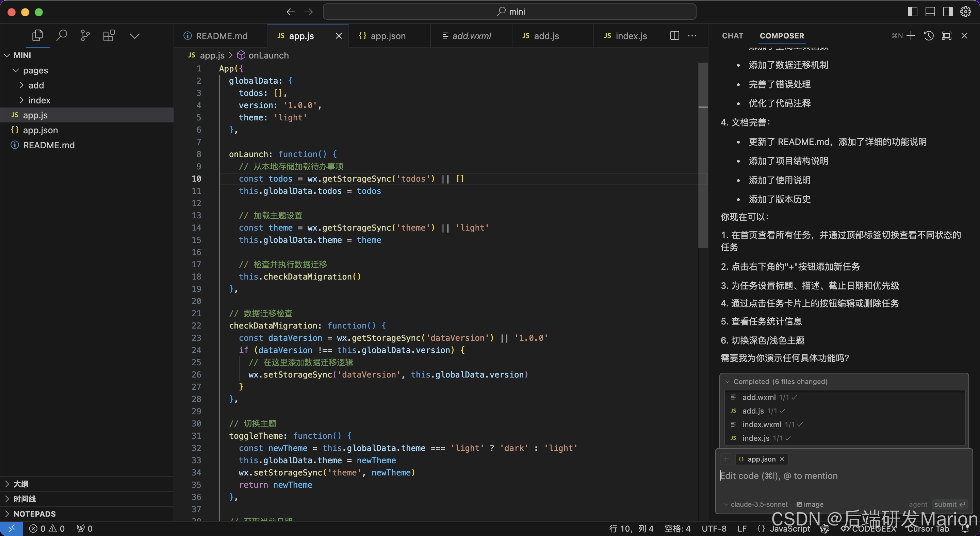Screen dimensions: 980x536
Task: Open the Extensions blocks icon
Action: (x=109, y=36)
